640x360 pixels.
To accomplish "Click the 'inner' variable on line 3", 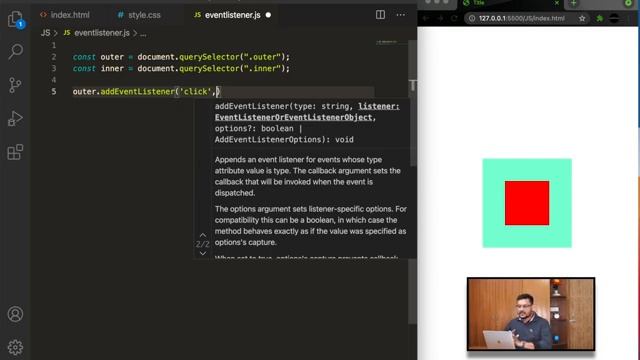I will 112,69.
